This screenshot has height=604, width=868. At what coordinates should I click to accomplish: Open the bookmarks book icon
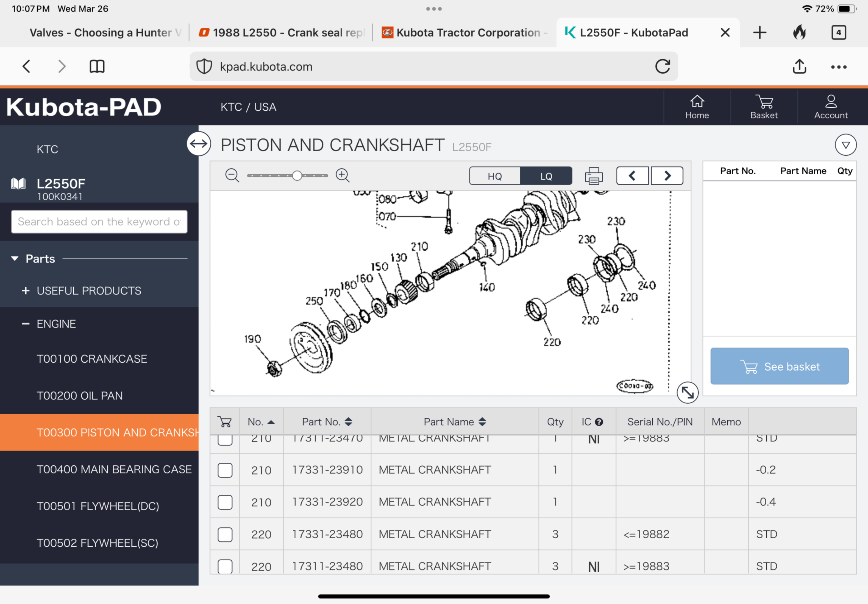point(97,66)
